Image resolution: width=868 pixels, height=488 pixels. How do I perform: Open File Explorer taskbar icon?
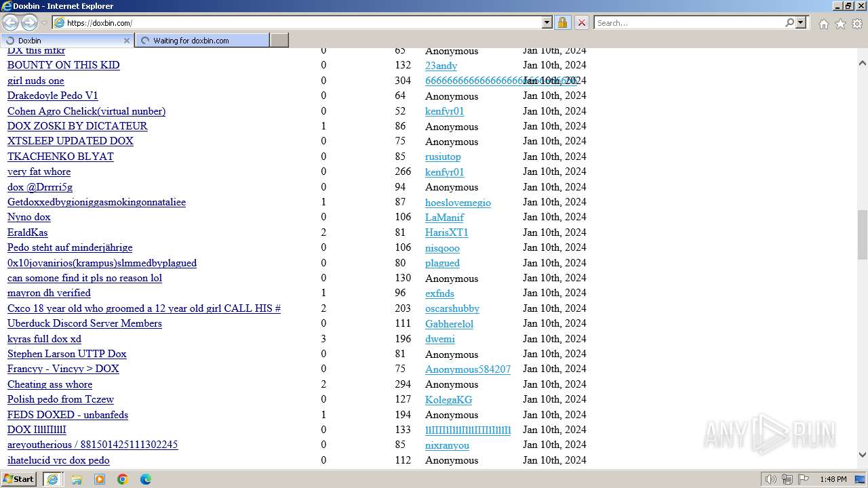click(x=77, y=479)
